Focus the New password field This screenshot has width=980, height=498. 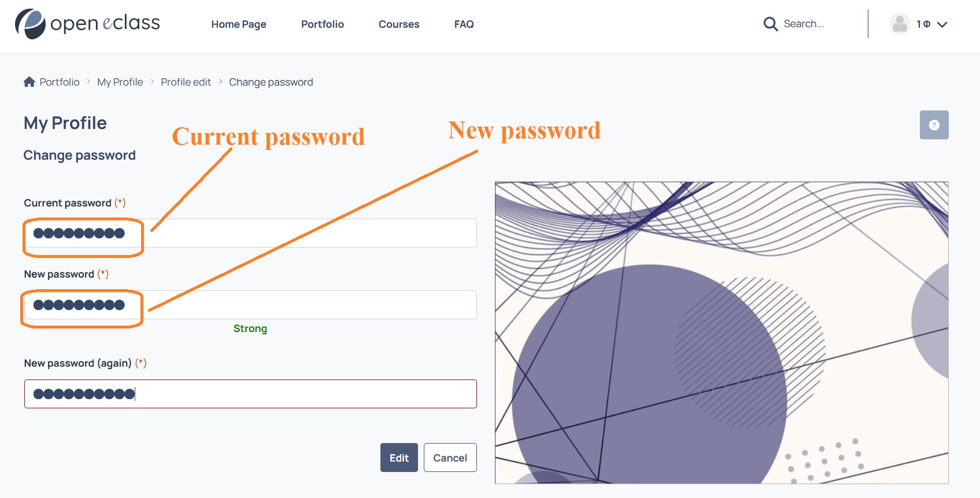click(x=250, y=305)
